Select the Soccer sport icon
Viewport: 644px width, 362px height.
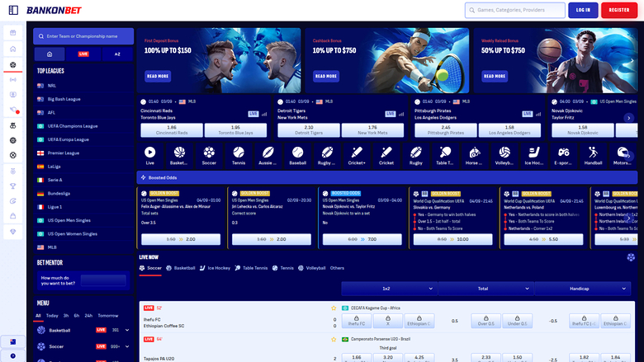point(209,156)
